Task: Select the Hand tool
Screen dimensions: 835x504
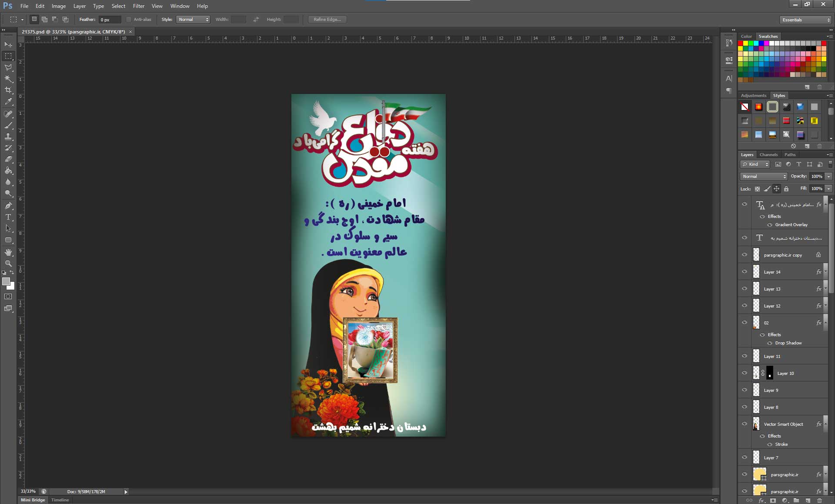Action: pos(8,252)
